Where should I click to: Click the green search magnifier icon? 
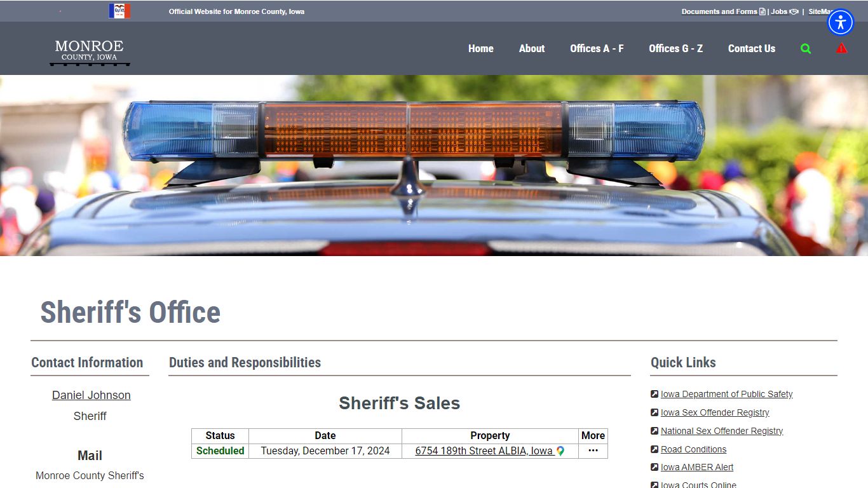(806, 48)
